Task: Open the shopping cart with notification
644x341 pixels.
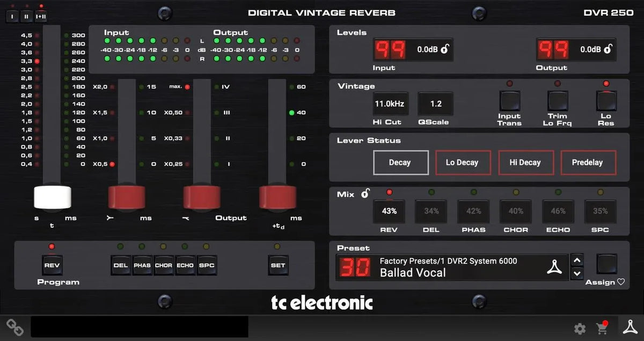Action: (602, 328)
